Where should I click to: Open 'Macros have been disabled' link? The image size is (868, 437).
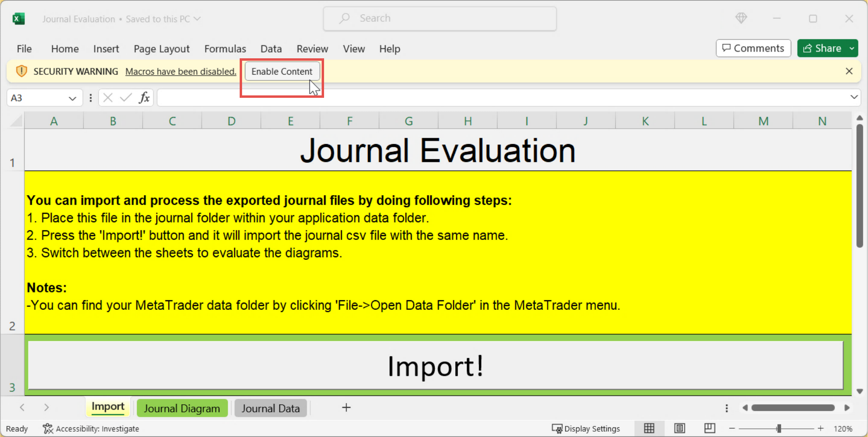click(181, 71)
